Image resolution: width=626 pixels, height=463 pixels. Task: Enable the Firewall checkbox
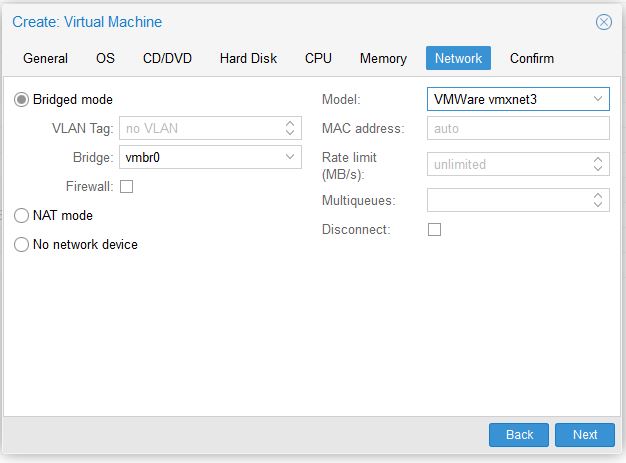tap(126, 186)
